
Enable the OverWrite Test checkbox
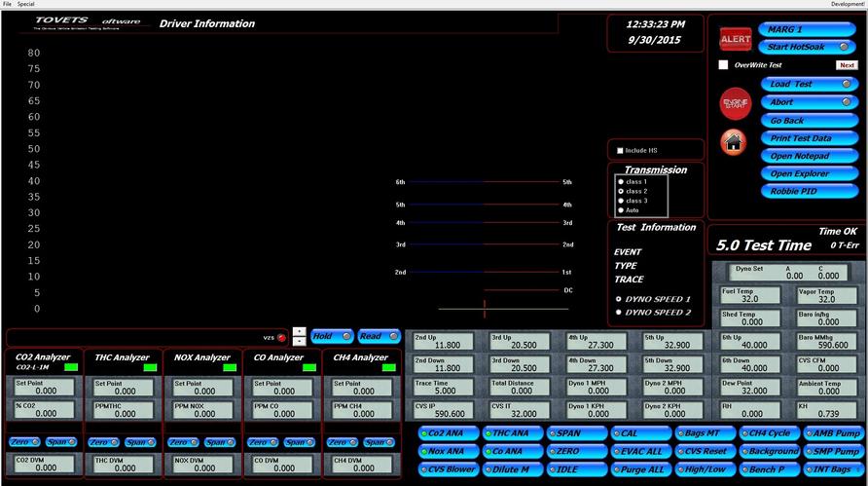click(723, 65)
